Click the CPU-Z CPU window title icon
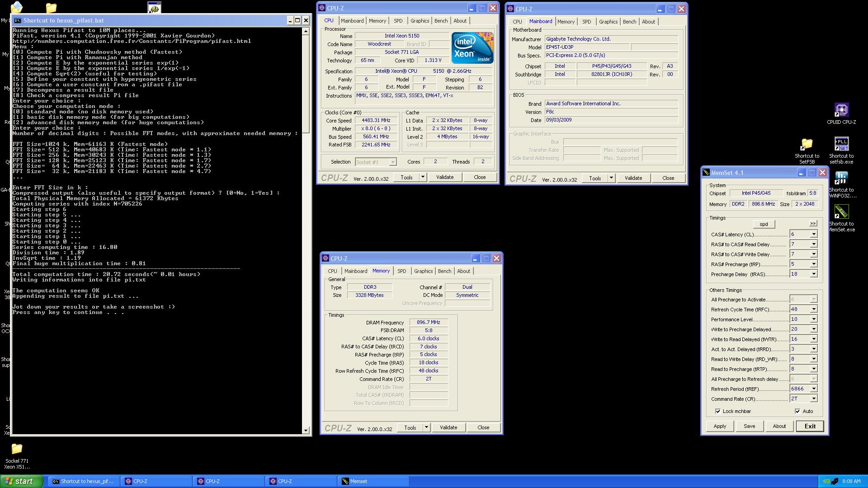Screen dimensions: 868x488 point(322,8)
